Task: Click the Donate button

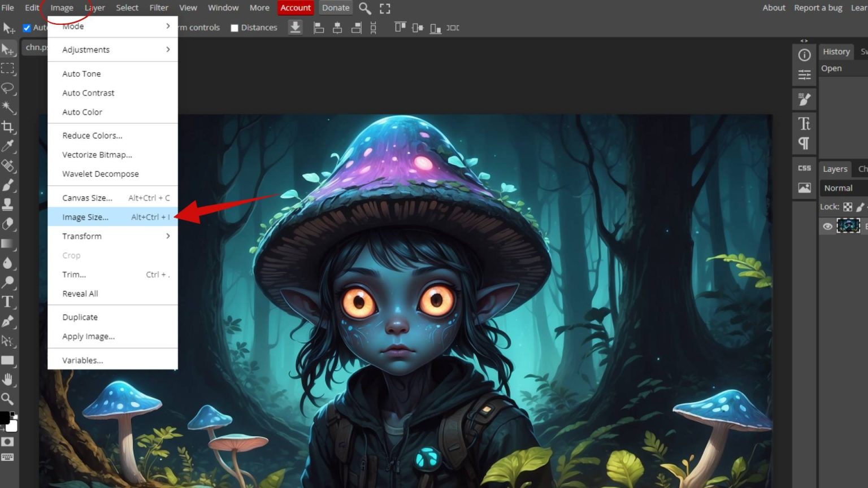Action: point(336,8)
